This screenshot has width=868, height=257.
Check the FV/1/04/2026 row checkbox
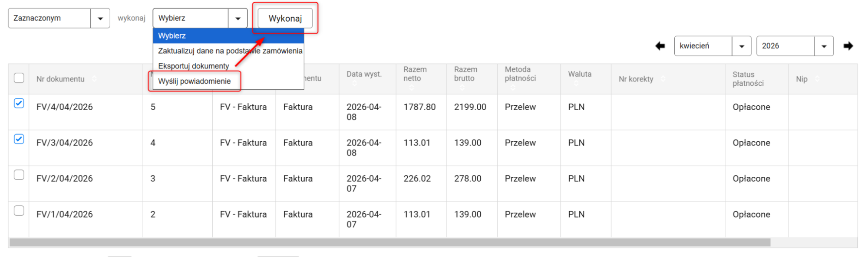pos(19,211)
